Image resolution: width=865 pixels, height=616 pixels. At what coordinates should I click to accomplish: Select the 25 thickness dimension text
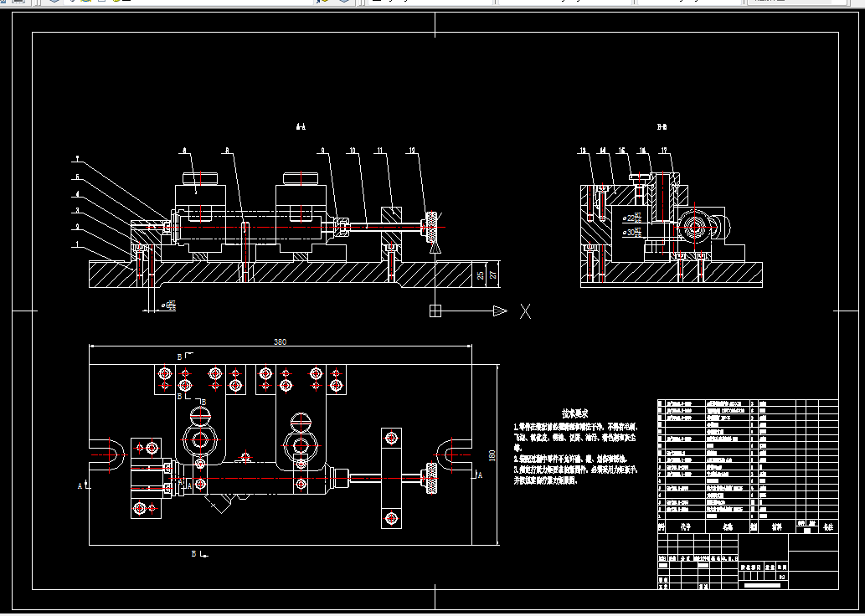pyautogui.click(x=481, y=275)
